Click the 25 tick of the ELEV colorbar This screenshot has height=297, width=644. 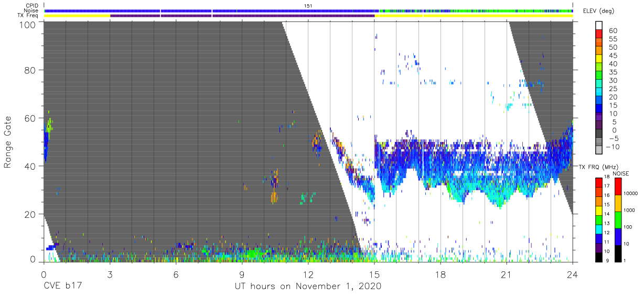[x=613, y=89]
